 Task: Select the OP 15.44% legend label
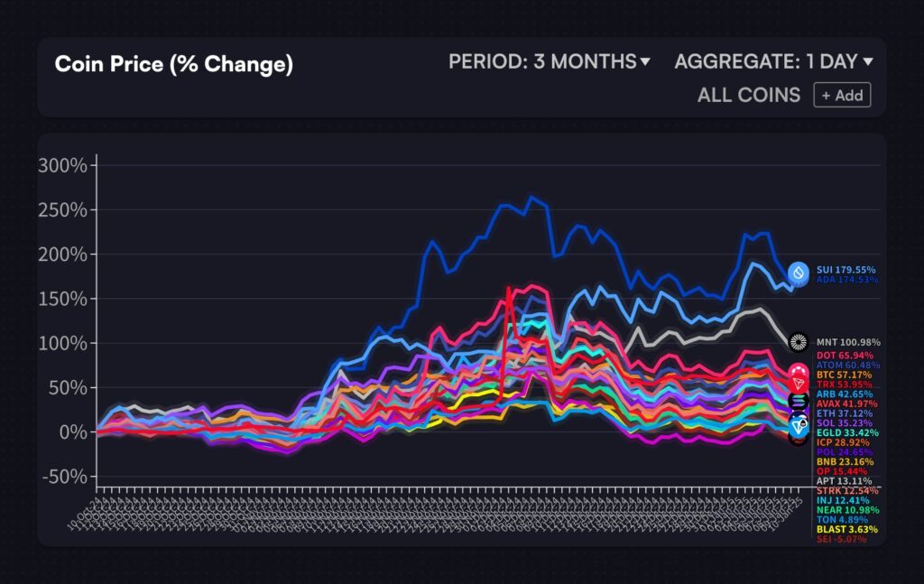tap(842, 471)
